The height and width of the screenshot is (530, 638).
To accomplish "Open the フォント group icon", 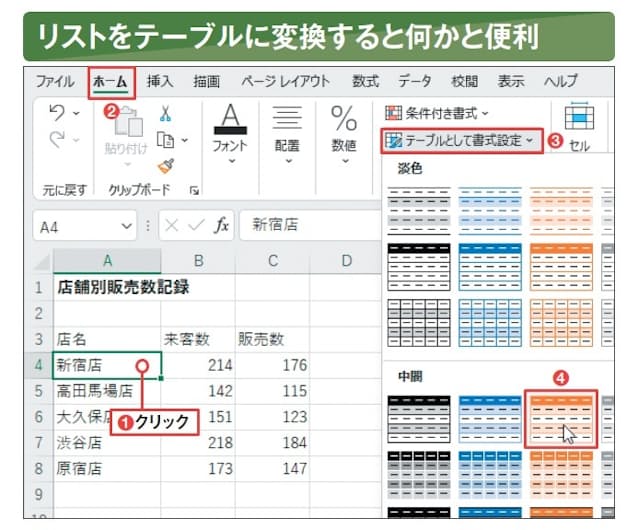I will 230,119.
